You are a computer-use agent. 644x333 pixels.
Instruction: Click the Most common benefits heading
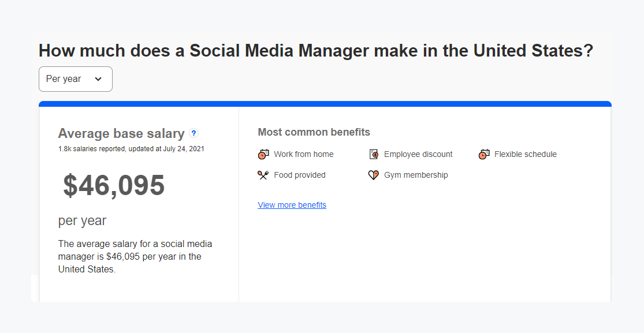pyautogui.click(x=314, y=132)
